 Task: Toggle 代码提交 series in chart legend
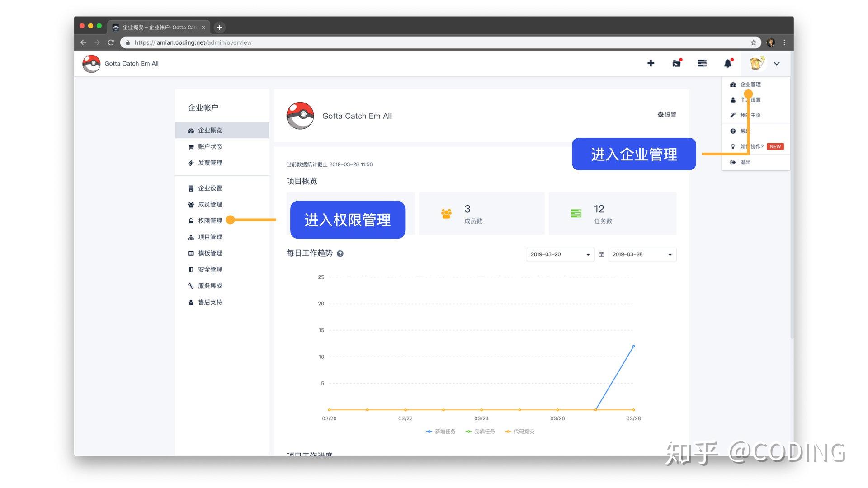click(x=520, y=432)
